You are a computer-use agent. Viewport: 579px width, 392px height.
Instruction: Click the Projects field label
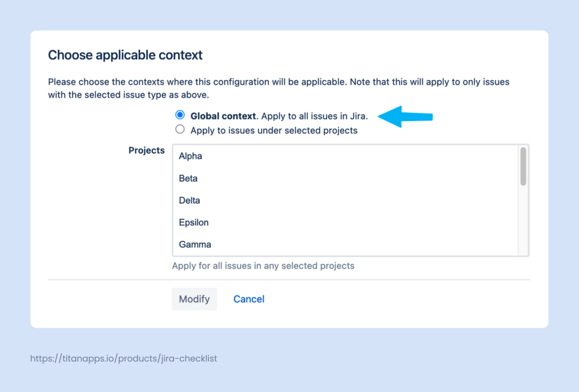147,150
